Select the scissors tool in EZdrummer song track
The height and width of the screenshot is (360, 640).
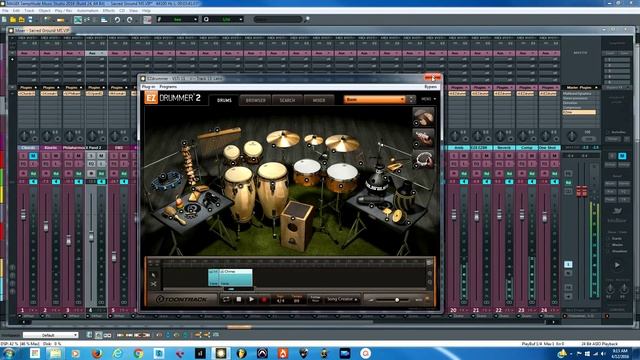[154, 284]
